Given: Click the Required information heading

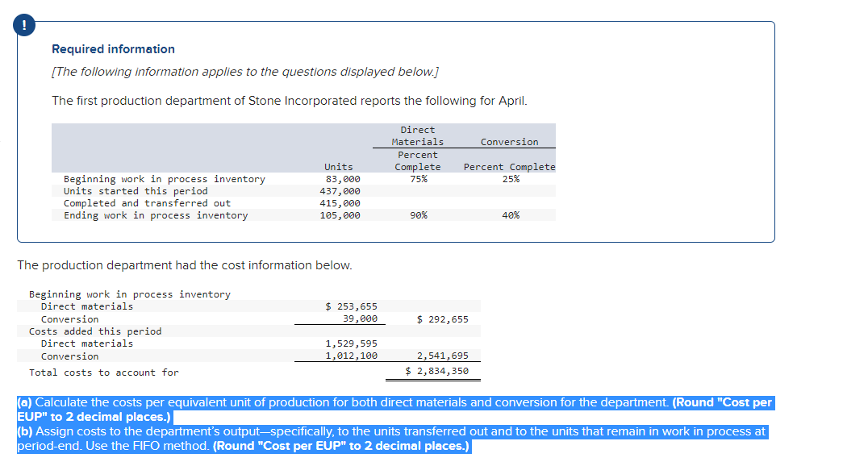Looking at the screenshot, I should pos(113,49).
